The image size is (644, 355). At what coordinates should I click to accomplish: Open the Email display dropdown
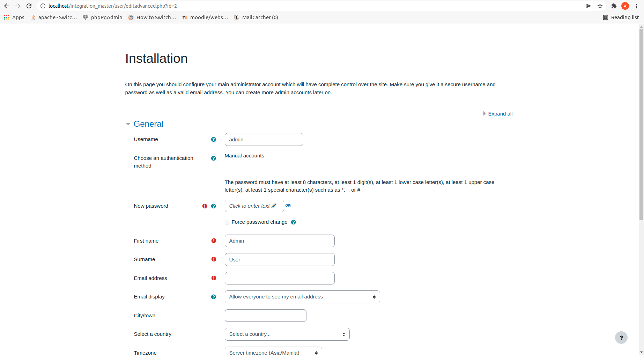click(x=302, y=297)
